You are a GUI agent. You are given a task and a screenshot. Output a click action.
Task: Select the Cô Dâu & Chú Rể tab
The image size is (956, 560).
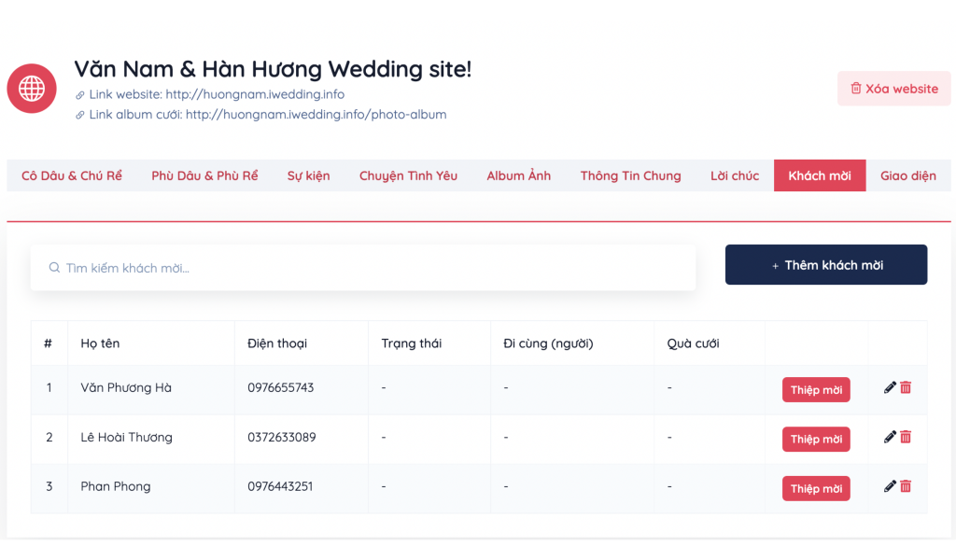click(71, 175)
